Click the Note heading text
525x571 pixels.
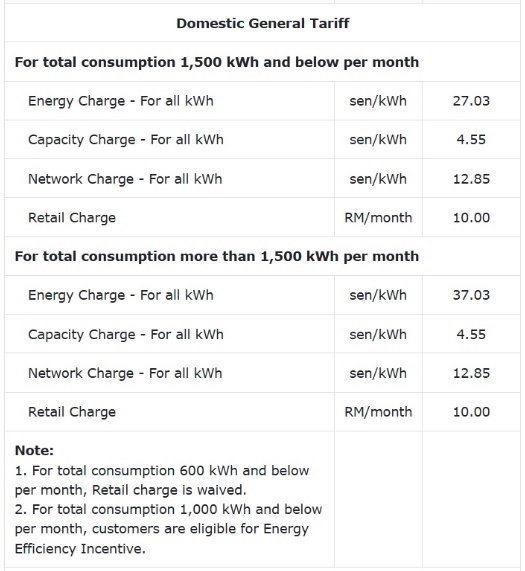point(34,451)
